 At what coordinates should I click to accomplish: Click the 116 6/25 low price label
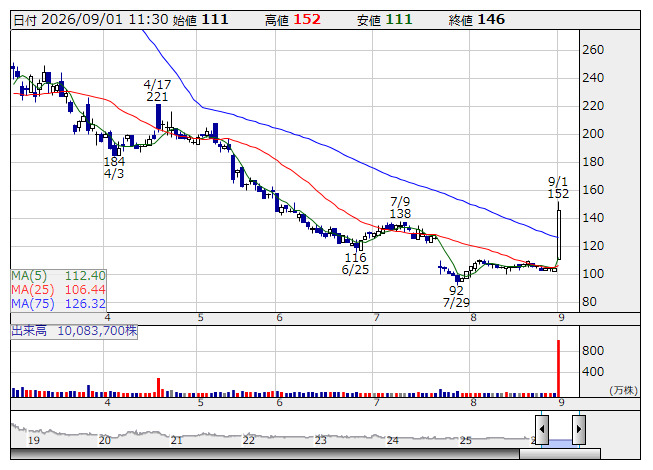point(355,264)
